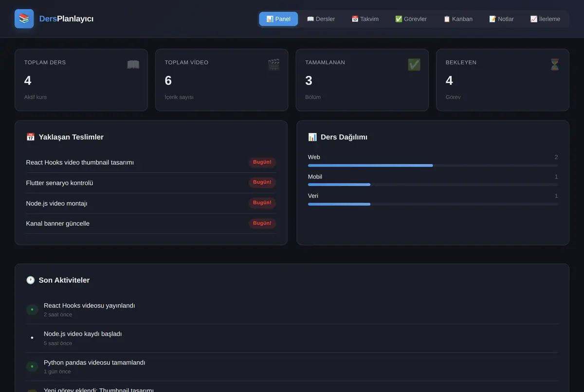Image resolution: width=584 pixels, height=392 pixels.
Task: Click 'Flutter senaryo kontrolü' deadline
Action: 59,183
